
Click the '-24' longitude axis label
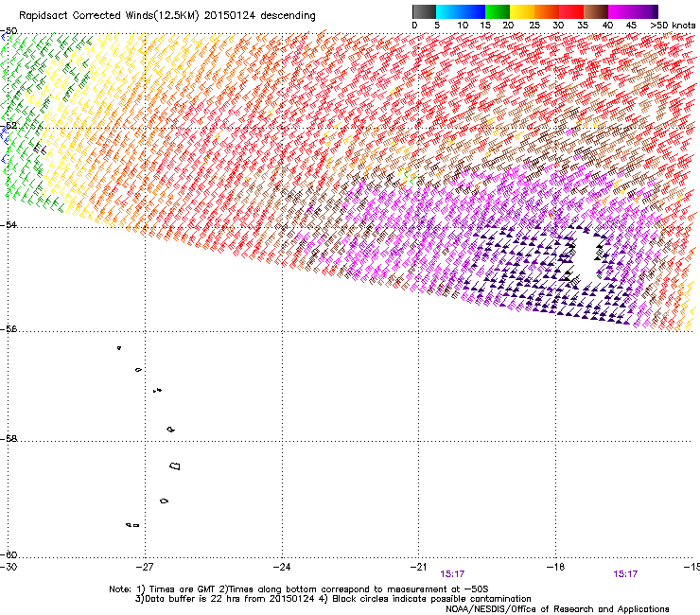click(282, 567)
